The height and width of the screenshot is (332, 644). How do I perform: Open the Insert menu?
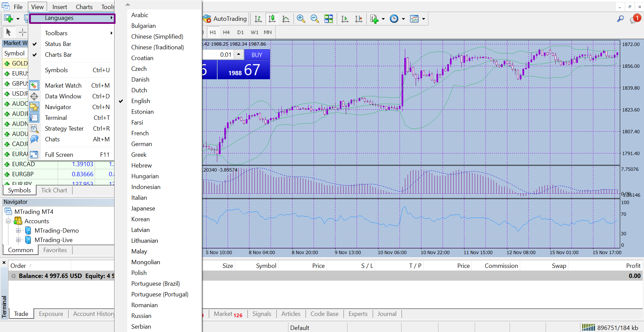click(x=60, y=7)
